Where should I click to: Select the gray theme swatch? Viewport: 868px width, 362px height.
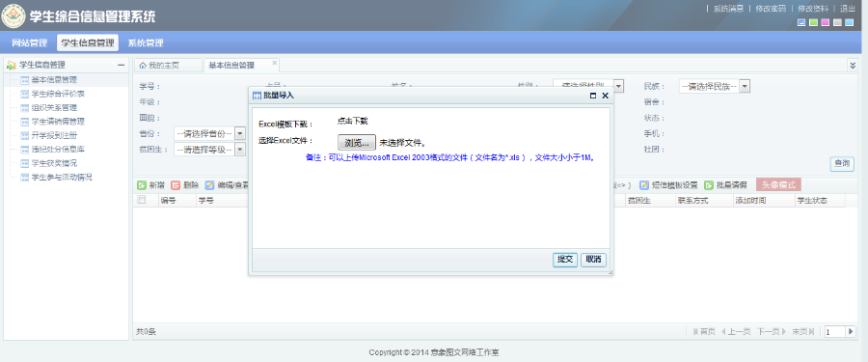click(837, 23)
